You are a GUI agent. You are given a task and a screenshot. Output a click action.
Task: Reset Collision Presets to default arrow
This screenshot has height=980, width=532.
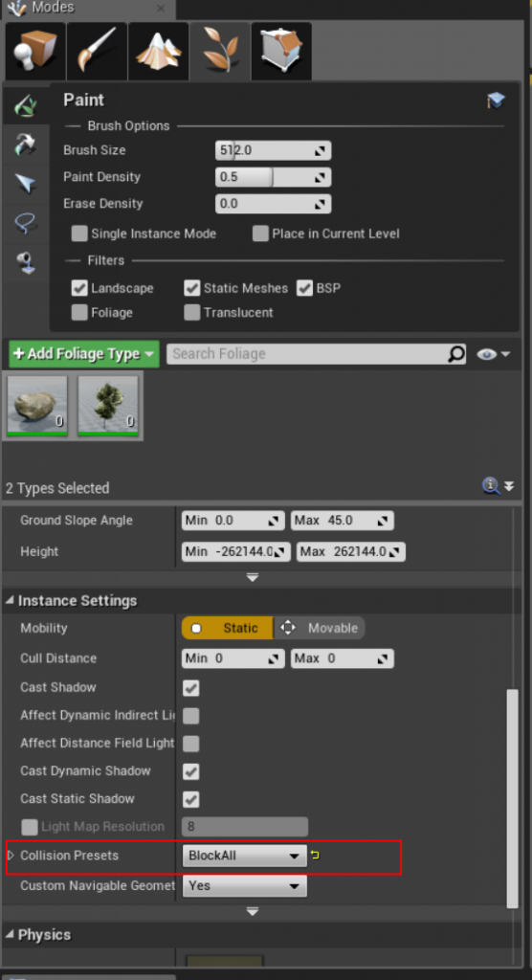click(315, 856)
